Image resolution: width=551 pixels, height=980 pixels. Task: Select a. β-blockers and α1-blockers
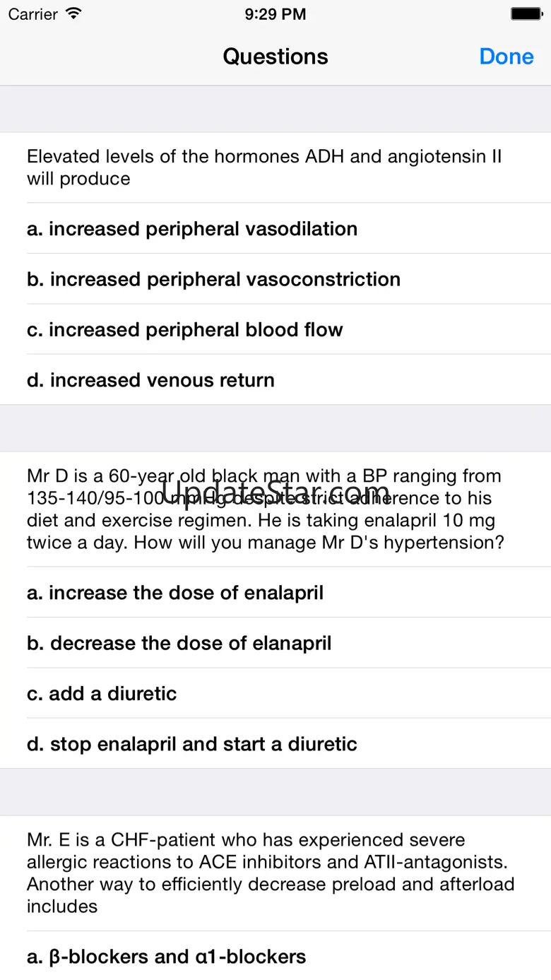click(167, 957)
